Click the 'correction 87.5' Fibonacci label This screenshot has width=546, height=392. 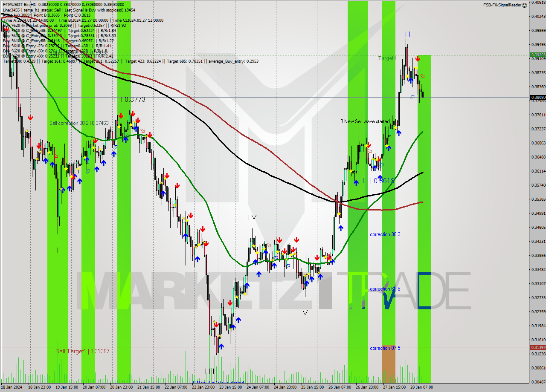click(x=385, y=348)
